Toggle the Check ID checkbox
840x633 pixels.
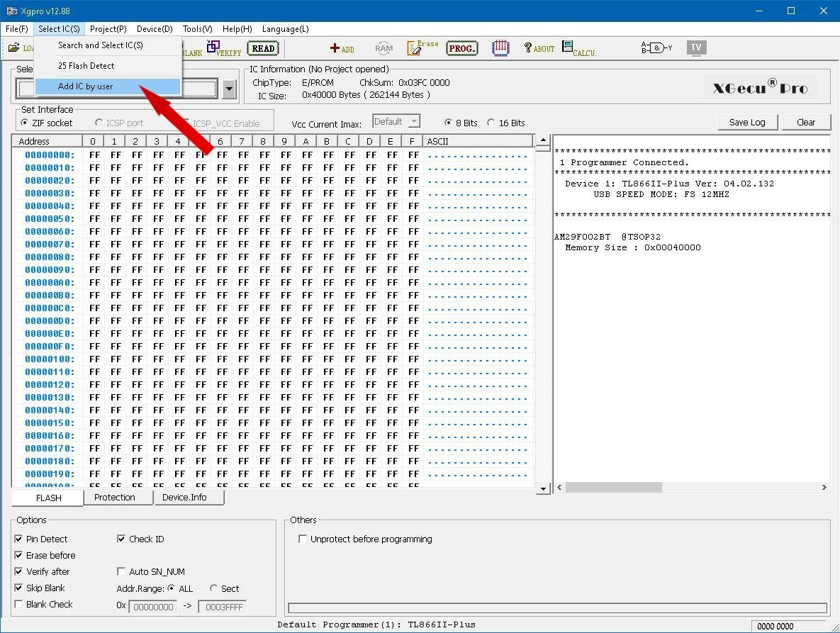pyautogui.click(x=121, y=539)
